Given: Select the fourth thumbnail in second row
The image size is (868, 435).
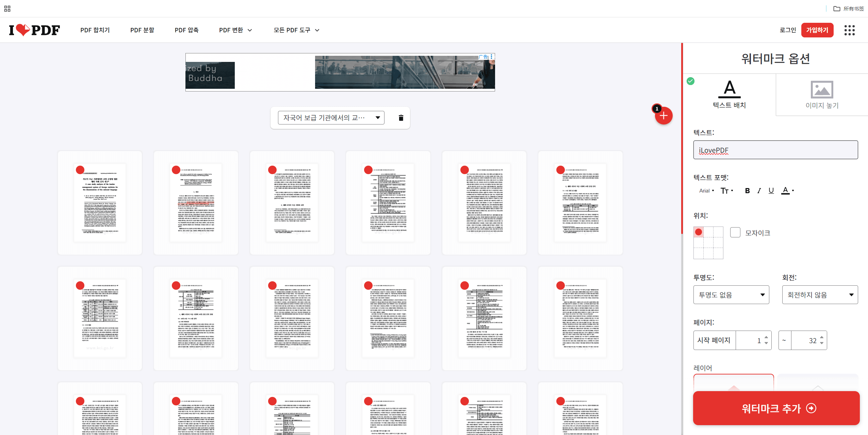Looking at the screenshot, I should pos(388,318).
